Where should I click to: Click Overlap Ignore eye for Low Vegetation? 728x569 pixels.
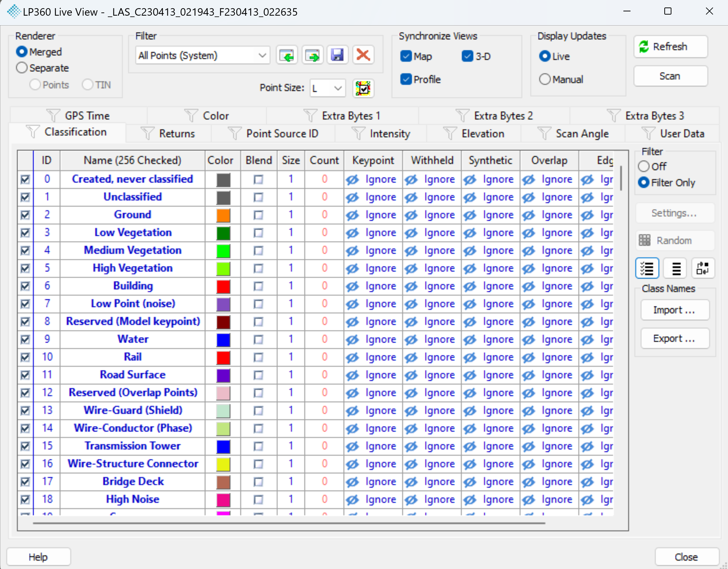tap(529, 233)
